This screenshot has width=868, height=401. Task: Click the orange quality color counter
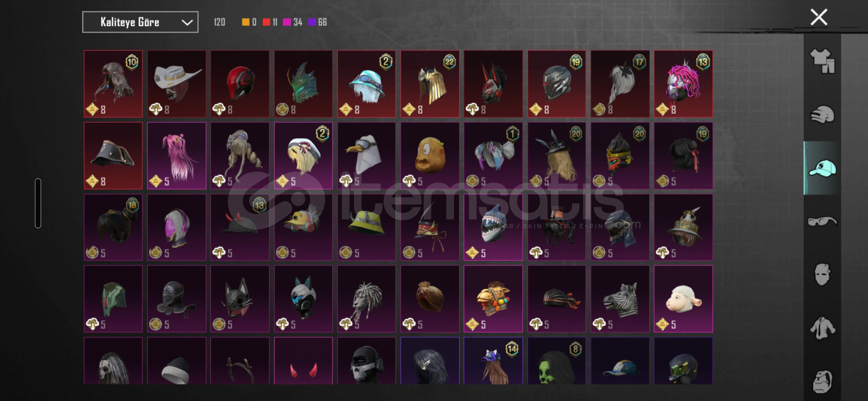[249, 22]
